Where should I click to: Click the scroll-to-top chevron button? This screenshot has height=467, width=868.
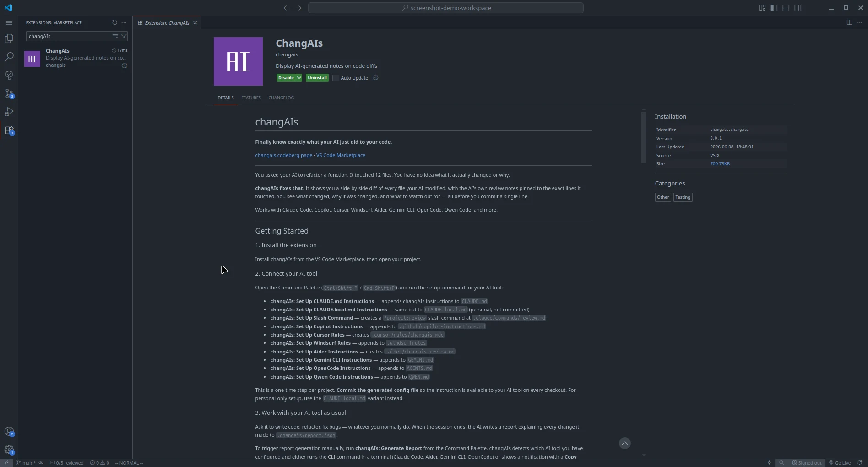[625, 443]
